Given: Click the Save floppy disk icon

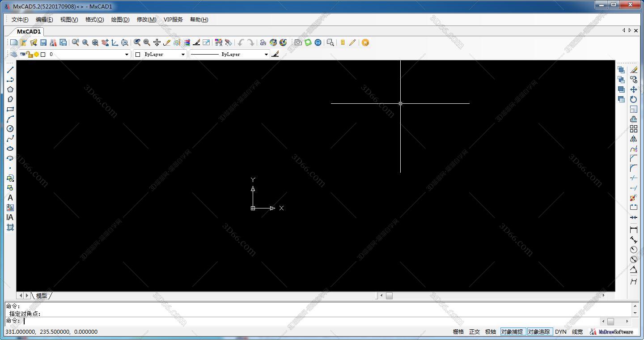Looking at the screenshot, I should pos(43,42).
